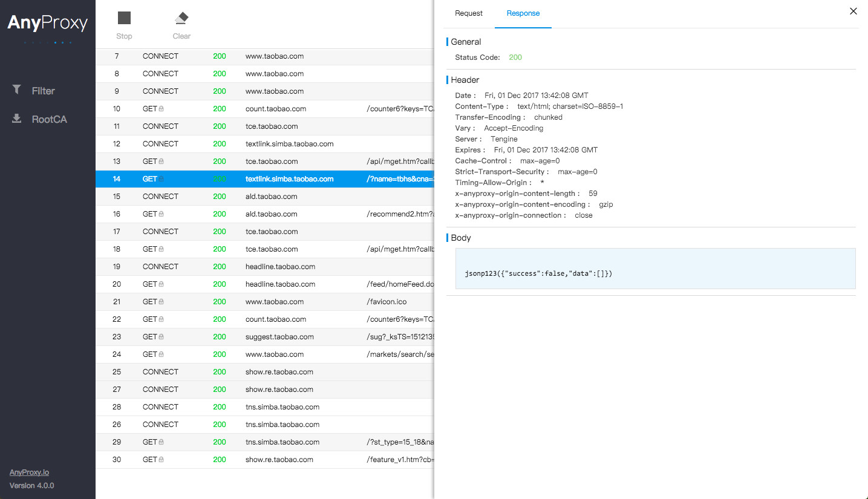Screen dimensions: 868x499
Task: Click the RootCA download icon
Action: coord(17,119)
